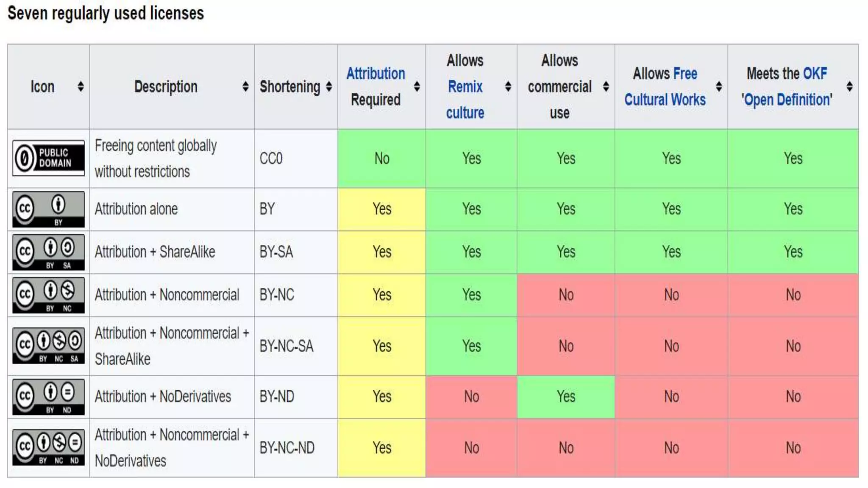The image size is (868, 488).
Task: Follow the Remix culture link
Action: tap(465, 100)
